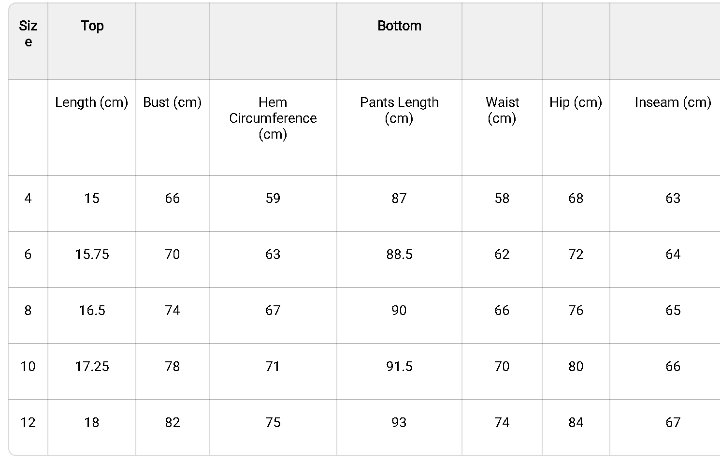Click the size 6 row label
720x457 pixels.
[28, 254]
